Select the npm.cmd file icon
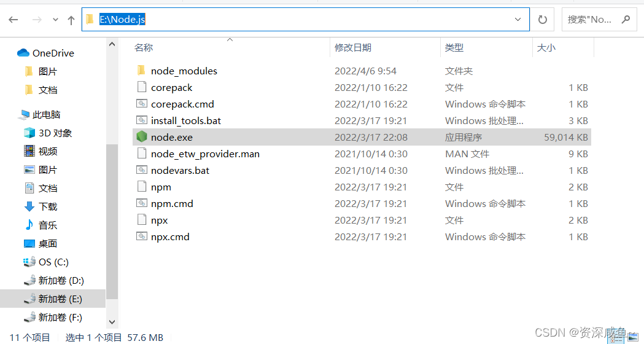 142,203
